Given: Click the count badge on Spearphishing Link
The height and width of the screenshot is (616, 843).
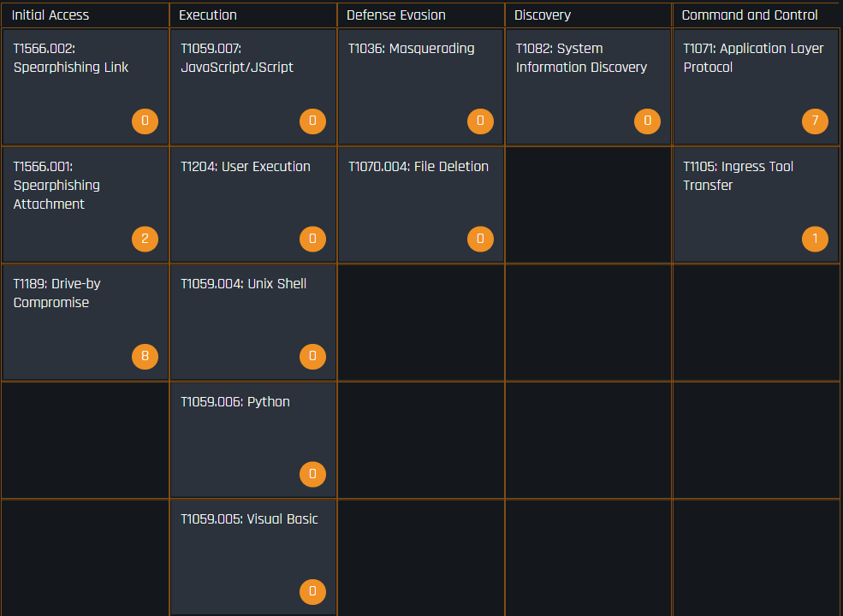Looking at the screenshot, I should click(145, 121).
